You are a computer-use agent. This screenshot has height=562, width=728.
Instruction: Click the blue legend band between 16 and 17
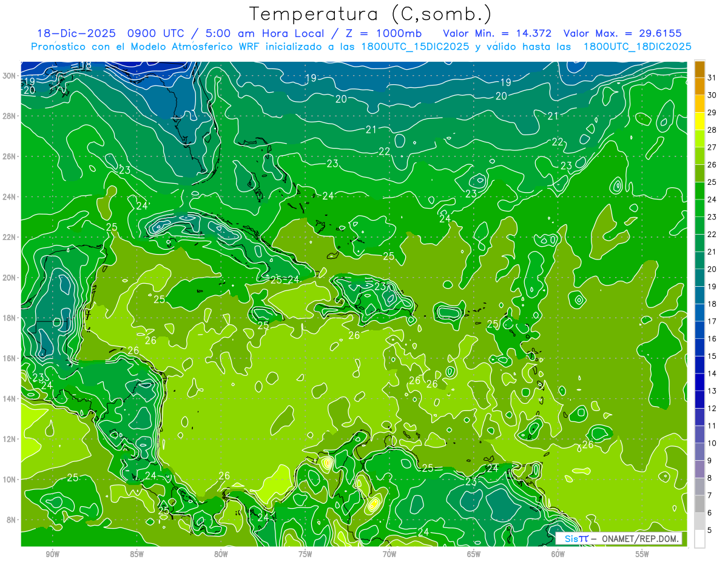click(699, 330)
